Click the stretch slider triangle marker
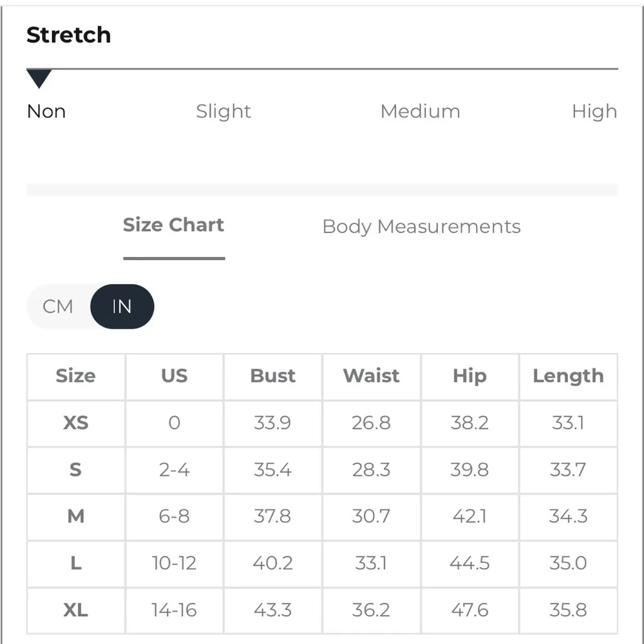Image resolution: width=644 pixels, height=644 pixels. point(39,79)
